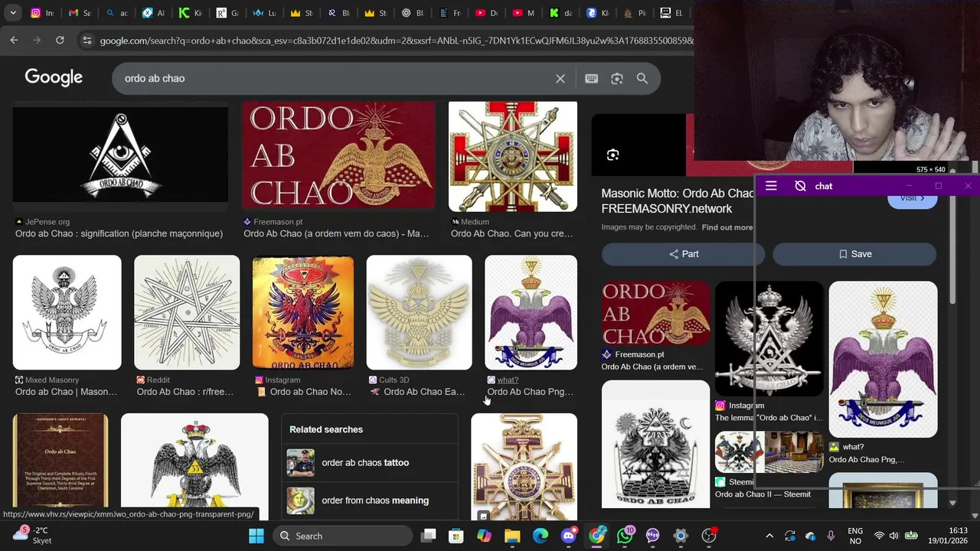Open the gold Masonic jewel image near bottom
This screenshot has width=980, height=551.
click(x=524, y=467)
